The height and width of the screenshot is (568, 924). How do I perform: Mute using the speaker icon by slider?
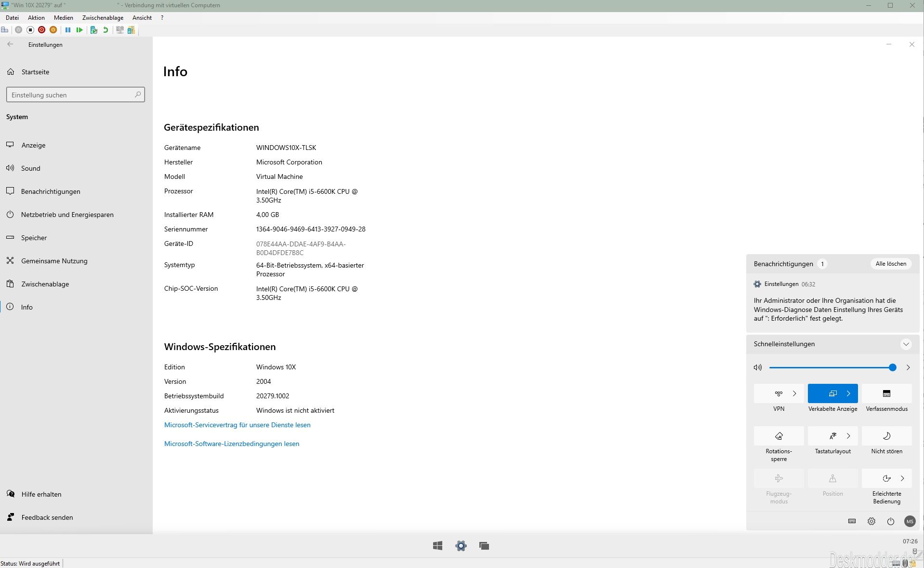[757, 367]
